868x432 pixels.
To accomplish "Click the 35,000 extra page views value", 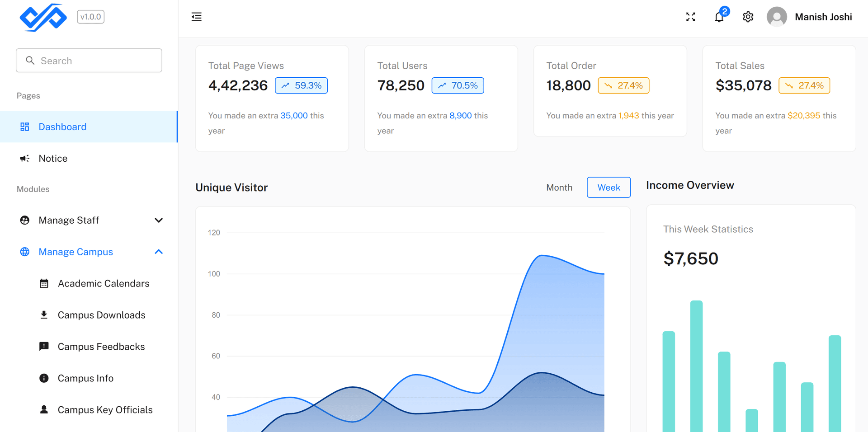I will [x=294, y=116].
